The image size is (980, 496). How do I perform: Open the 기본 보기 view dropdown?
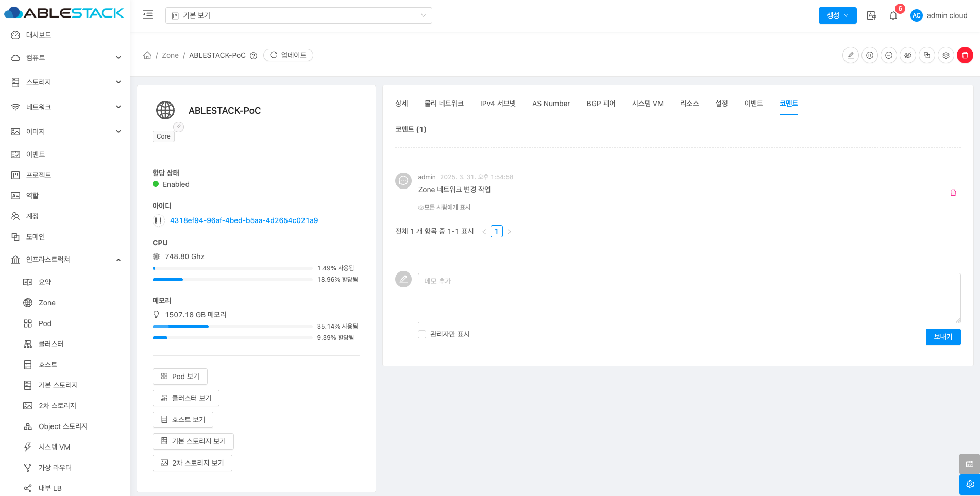pyautogui.click(x=298, y=15)
